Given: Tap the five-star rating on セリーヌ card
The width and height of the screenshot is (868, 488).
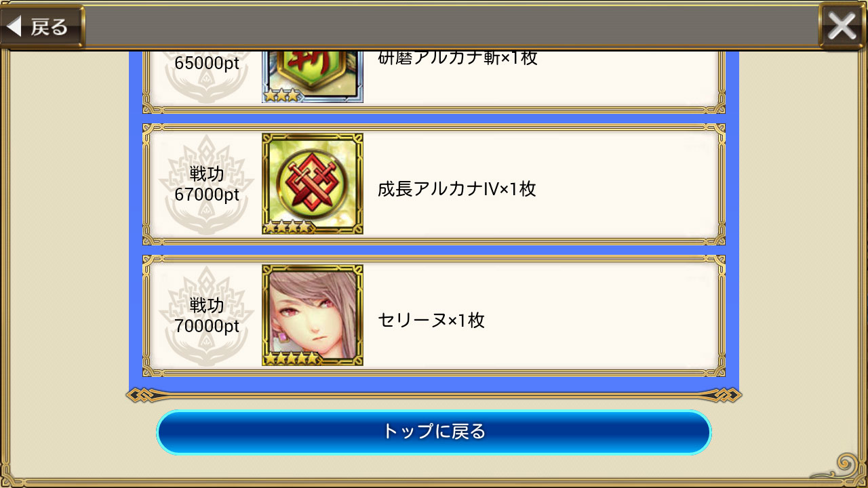Looking at the screenshot, I should (x=291, y=359).
